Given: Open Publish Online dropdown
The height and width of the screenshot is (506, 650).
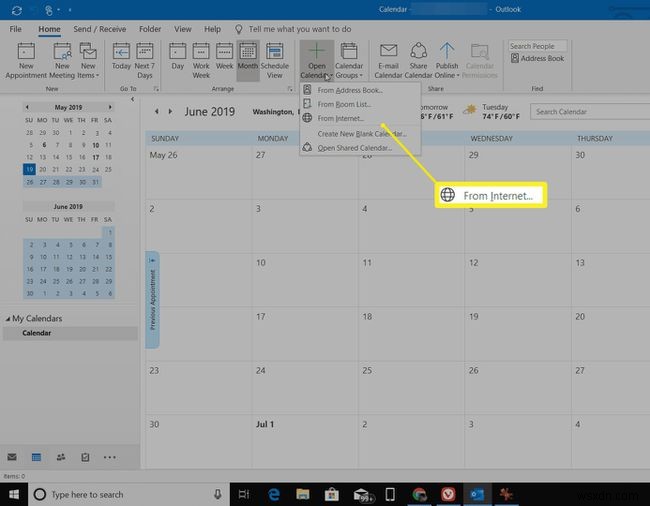Looking at the screenshot, I should click(447, 60).
